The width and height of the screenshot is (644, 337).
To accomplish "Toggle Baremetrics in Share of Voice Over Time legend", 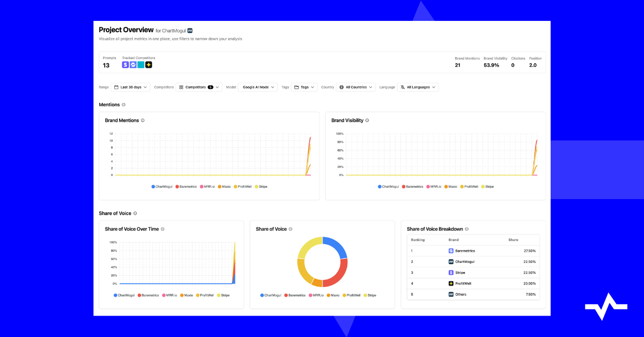I will click(x=148, y=295).
